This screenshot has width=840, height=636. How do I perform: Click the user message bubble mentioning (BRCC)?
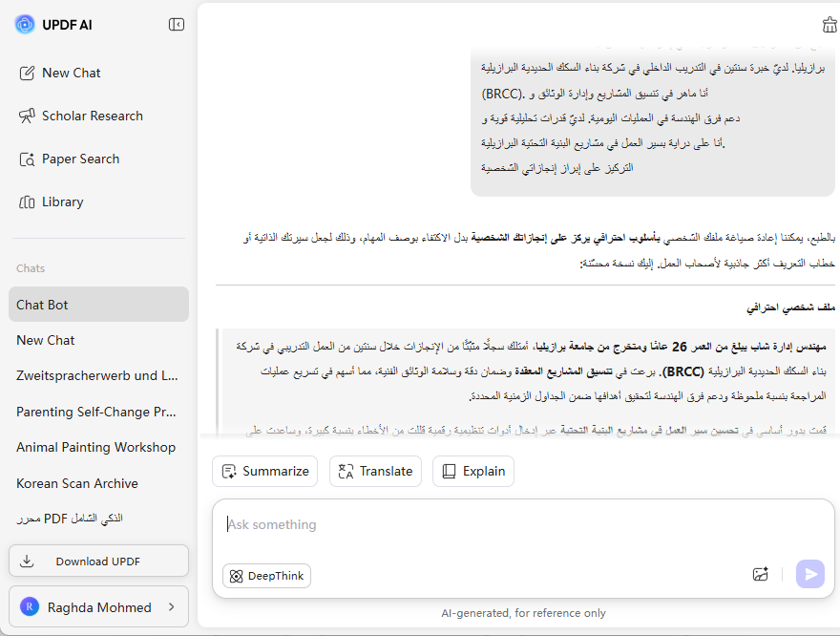pyautogui.click(x=653, y=120)
